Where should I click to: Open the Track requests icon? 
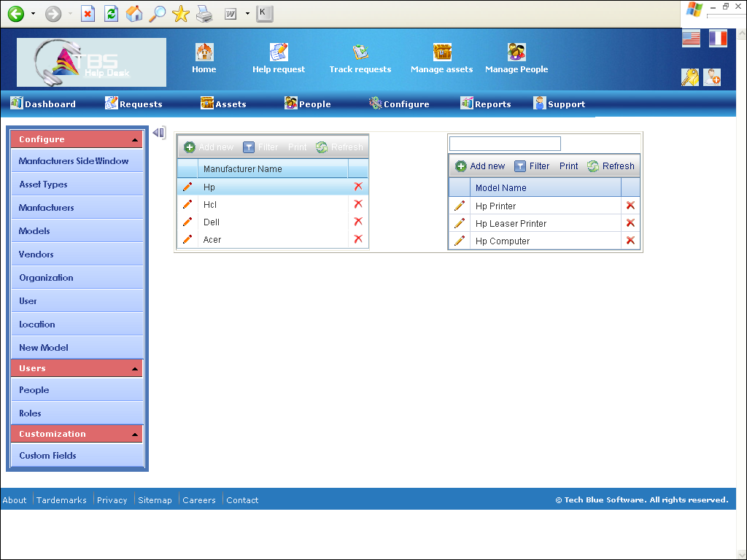coord(360,52)
